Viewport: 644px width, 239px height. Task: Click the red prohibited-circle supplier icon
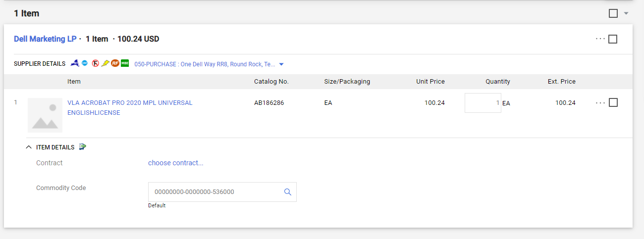(95, 63)
